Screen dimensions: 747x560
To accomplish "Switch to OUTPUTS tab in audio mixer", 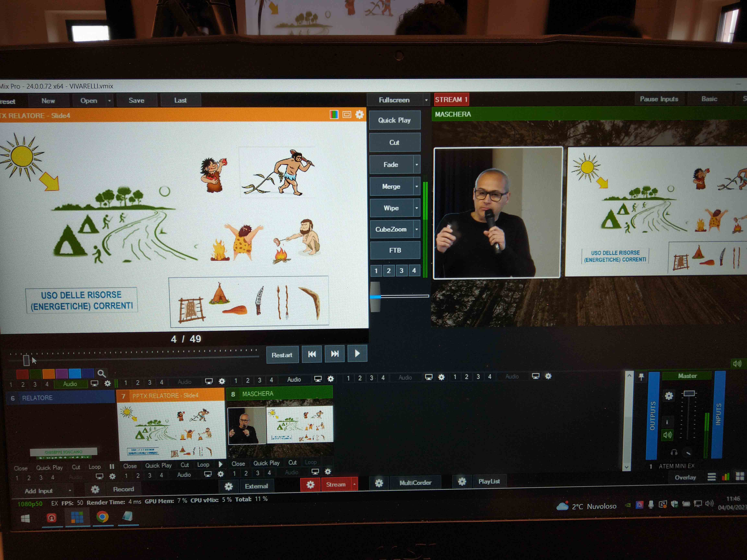I will [x=652, y=416].
